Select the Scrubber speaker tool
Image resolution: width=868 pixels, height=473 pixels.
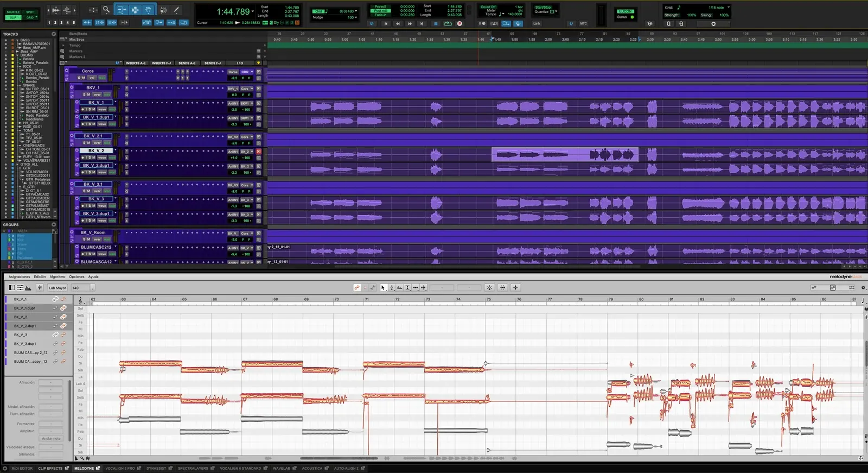163,10
